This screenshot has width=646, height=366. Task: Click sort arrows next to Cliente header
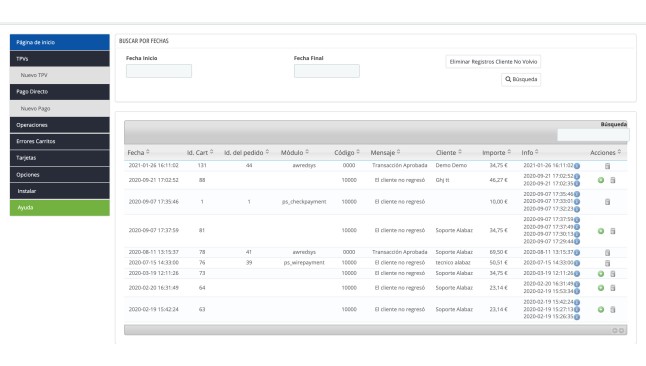click(460, 152)
